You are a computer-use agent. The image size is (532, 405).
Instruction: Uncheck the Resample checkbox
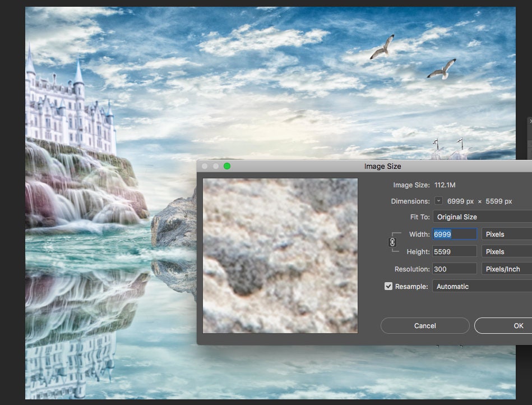(388, 286)
